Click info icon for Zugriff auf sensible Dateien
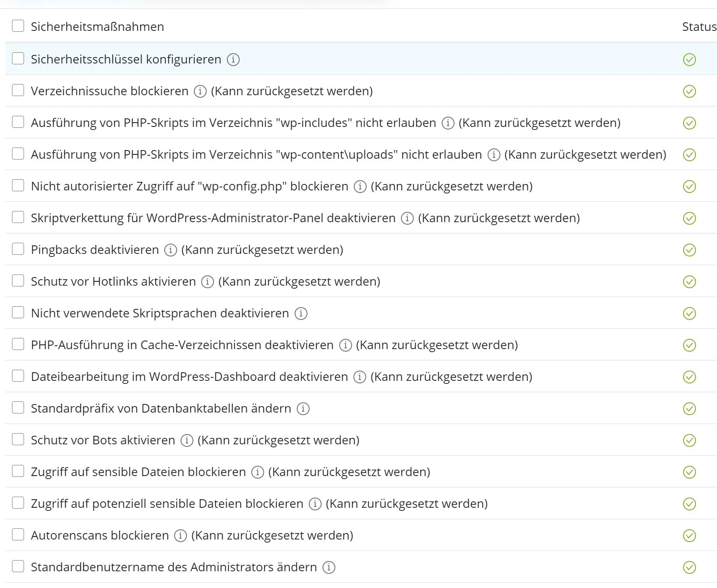Image resolution: width=717 pixels, height=588 pixels. pyautogui.click(x=258, y=472)
